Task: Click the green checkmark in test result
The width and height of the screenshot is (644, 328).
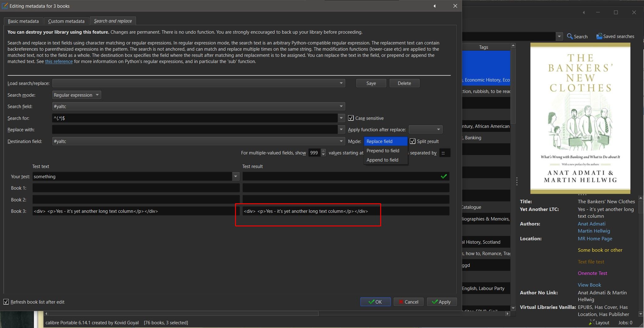Action: [x=444, y=176]
